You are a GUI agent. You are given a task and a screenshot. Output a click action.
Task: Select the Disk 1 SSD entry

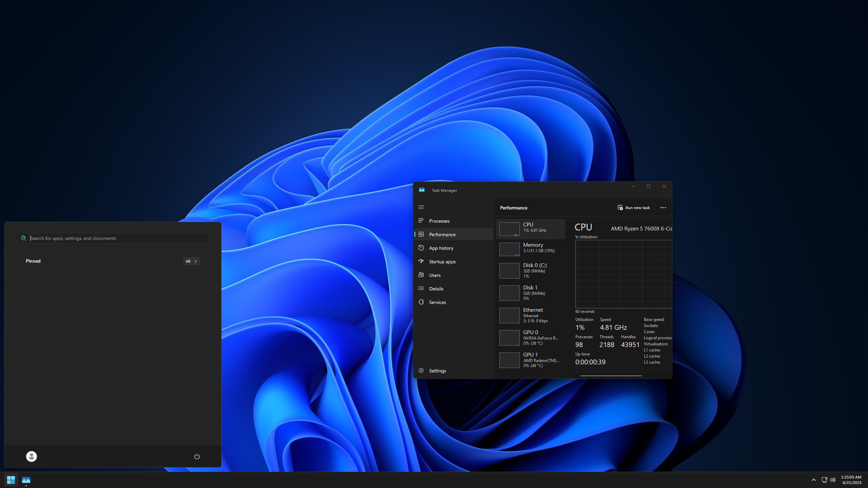point(531,293)
